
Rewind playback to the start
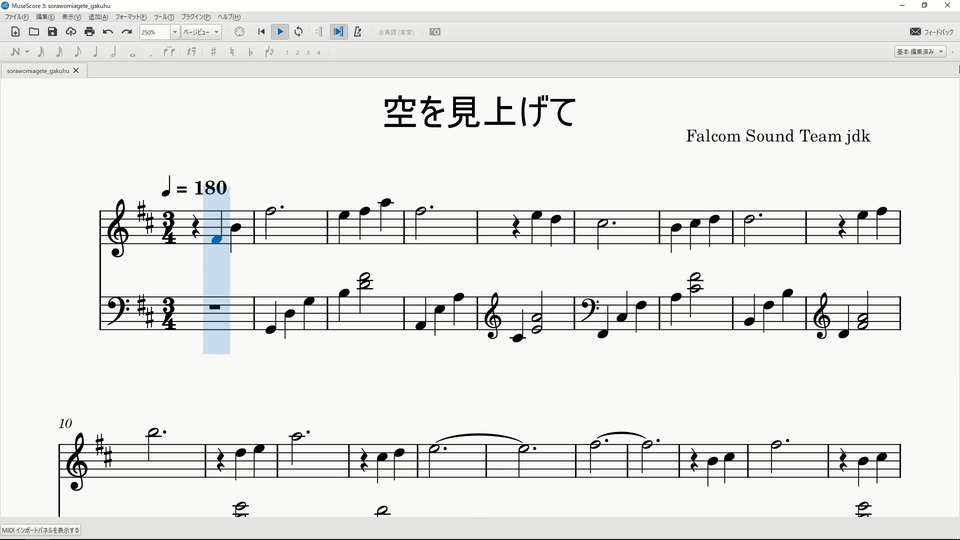pos(261,32)
